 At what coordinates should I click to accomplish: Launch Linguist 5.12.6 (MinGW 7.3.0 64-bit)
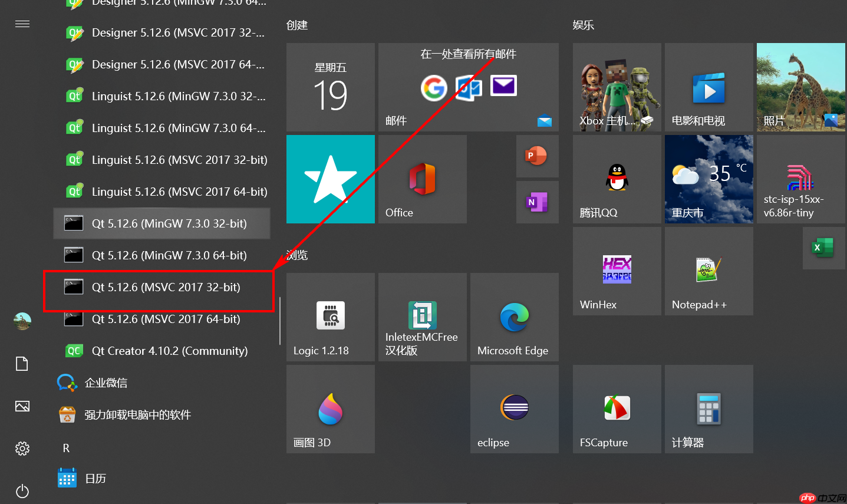point(162,128)
